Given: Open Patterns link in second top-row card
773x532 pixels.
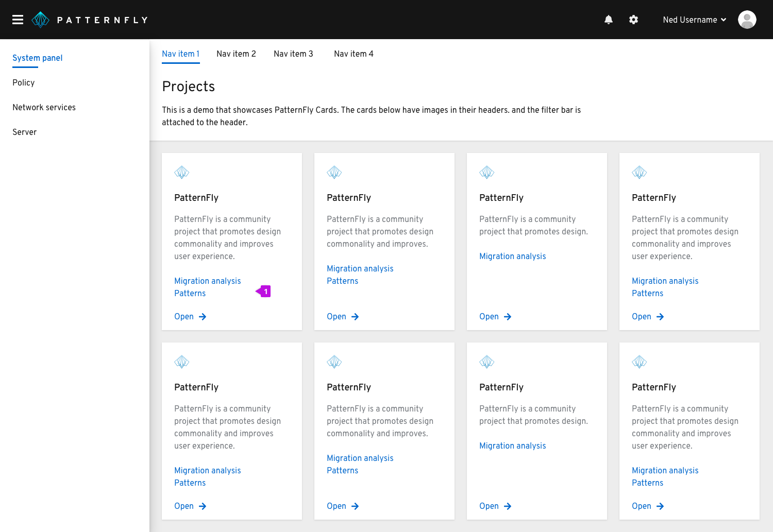Looking at the screenshot, I should [343, 281].
